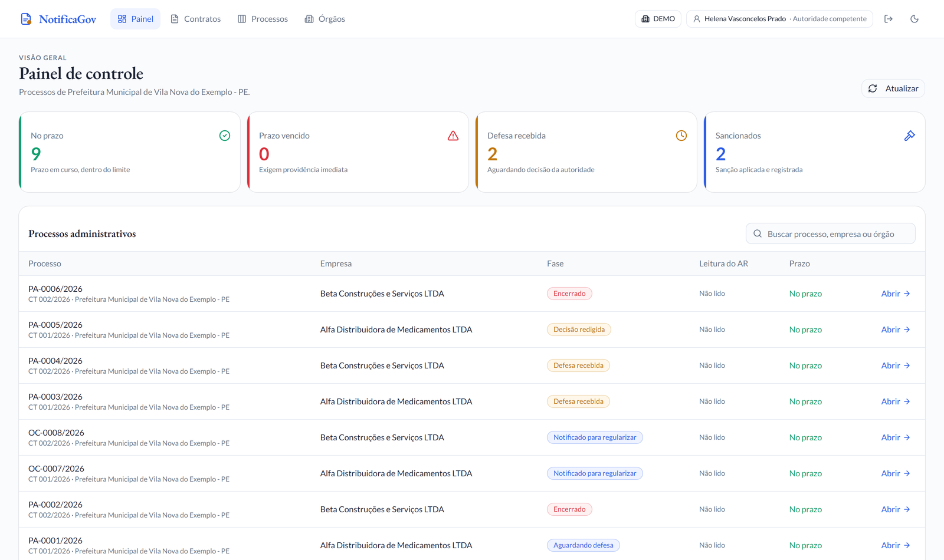Click the clock icon on Defesa recebida card
The image size is (944, 560).
point(681,136)
